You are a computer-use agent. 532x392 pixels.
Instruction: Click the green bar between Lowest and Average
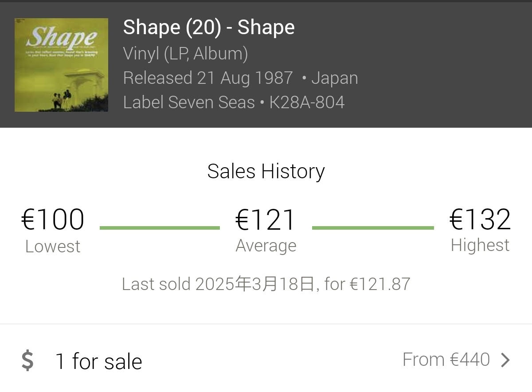click(160, 228)
